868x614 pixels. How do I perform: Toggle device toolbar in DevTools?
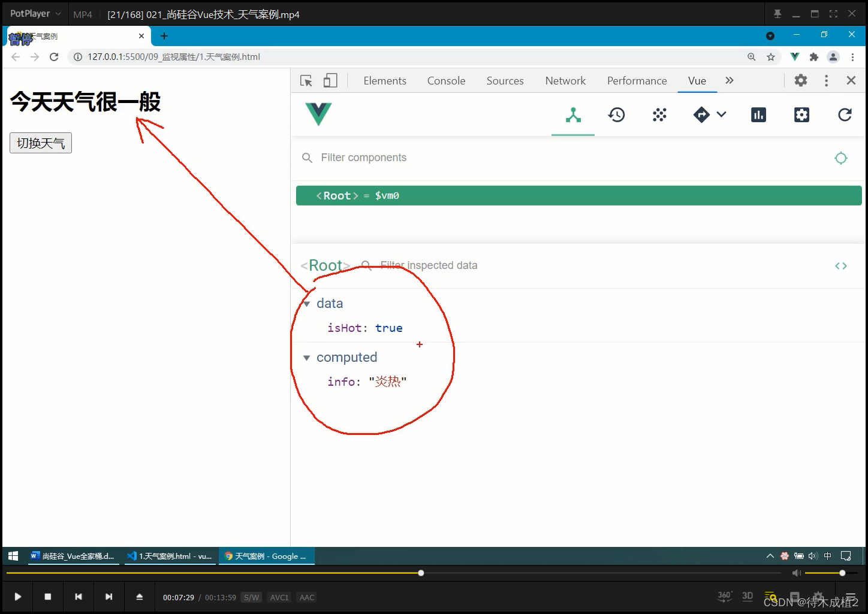click(330, 80)
